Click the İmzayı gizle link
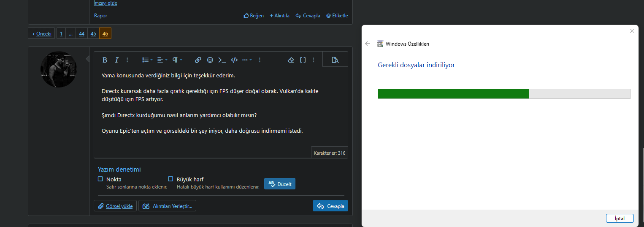 click(106, 3)
